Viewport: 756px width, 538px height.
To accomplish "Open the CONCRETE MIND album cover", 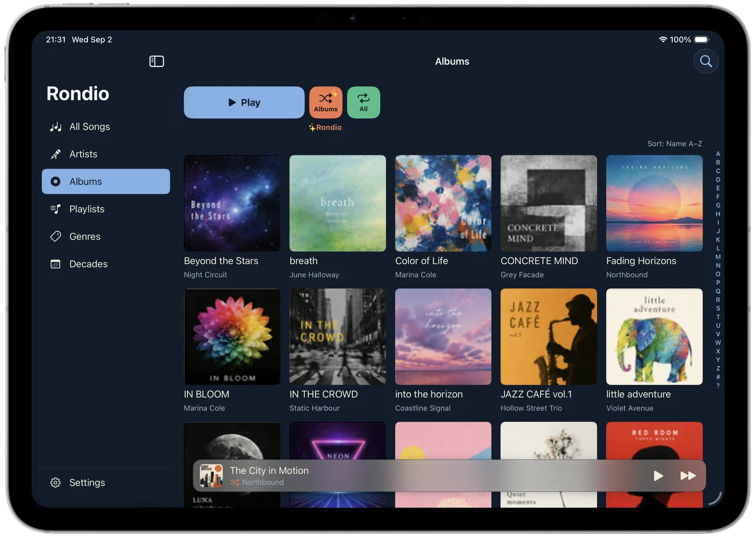I will [549, 203].
